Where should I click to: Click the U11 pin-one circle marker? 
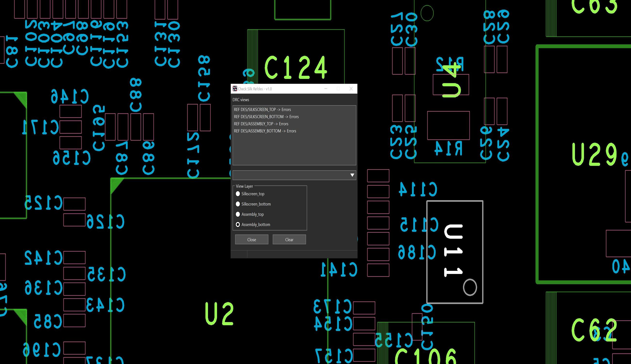coord(470,287)
